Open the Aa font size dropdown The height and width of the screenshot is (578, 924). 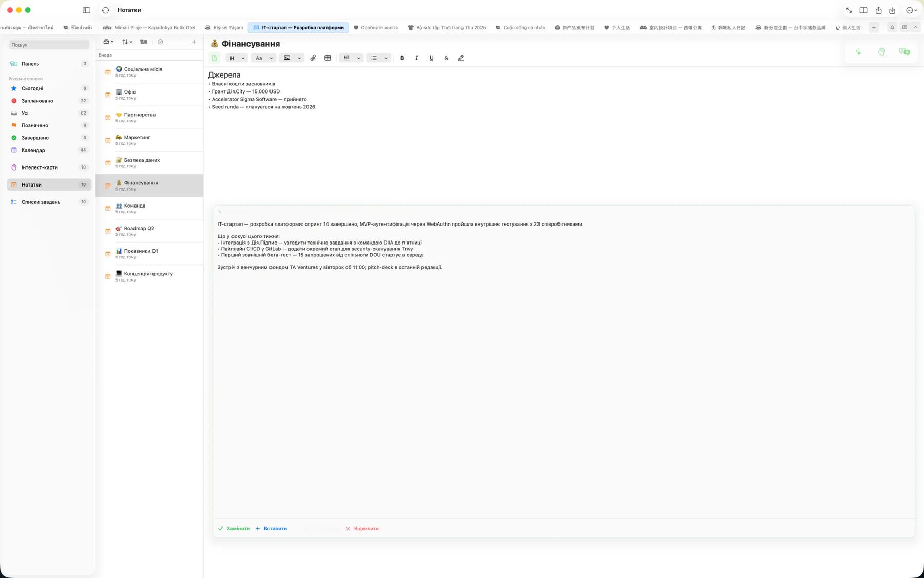coord(264,58)
